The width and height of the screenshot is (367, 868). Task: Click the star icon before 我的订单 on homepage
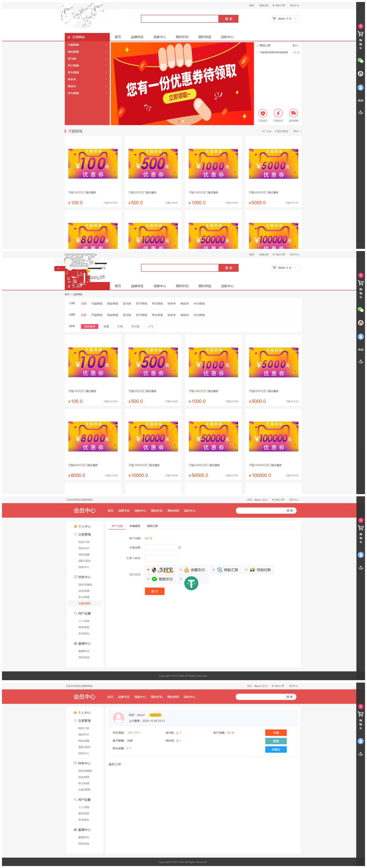click(x=273, y=5)
